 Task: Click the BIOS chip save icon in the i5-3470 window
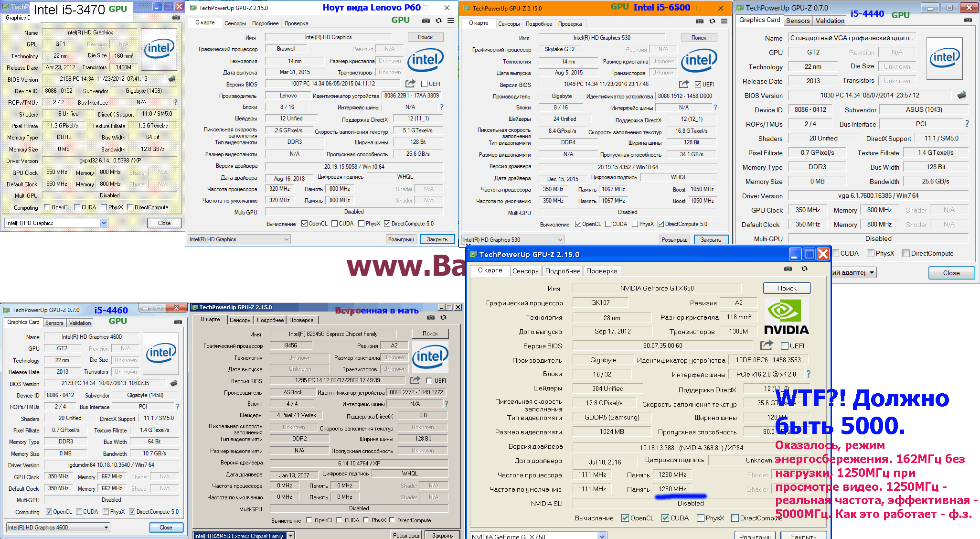pyautogui.click(x=172, y=79)
